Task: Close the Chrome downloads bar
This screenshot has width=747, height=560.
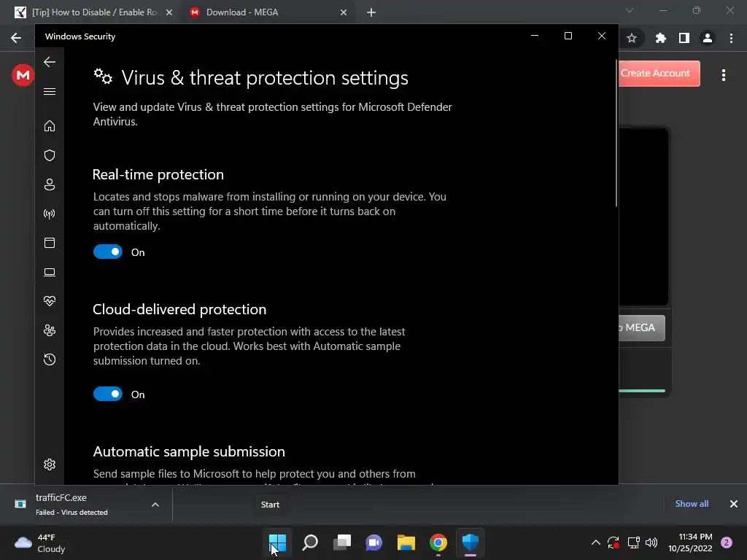Action: click(x=734, y=504)
